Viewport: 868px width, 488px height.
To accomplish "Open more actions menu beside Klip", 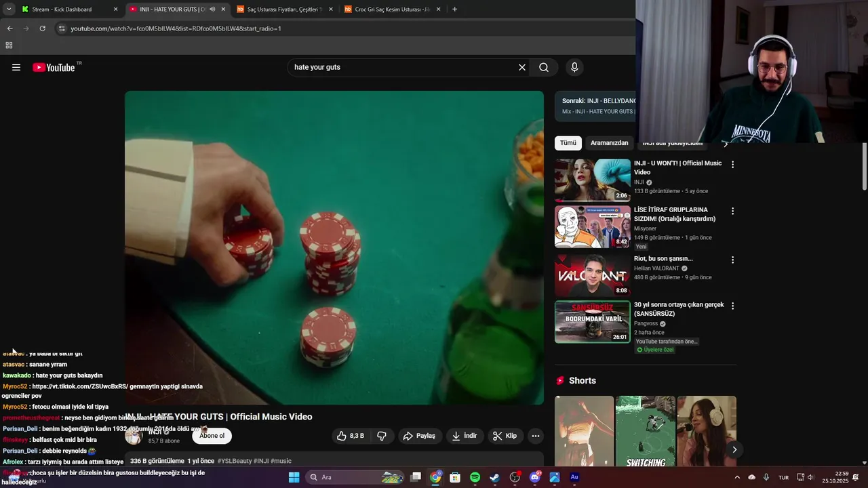I will (x=536, y=436).
